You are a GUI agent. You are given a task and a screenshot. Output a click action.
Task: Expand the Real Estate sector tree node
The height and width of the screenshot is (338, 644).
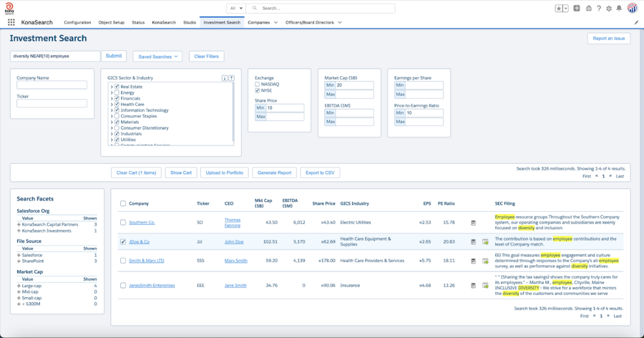tap(111, 87)
